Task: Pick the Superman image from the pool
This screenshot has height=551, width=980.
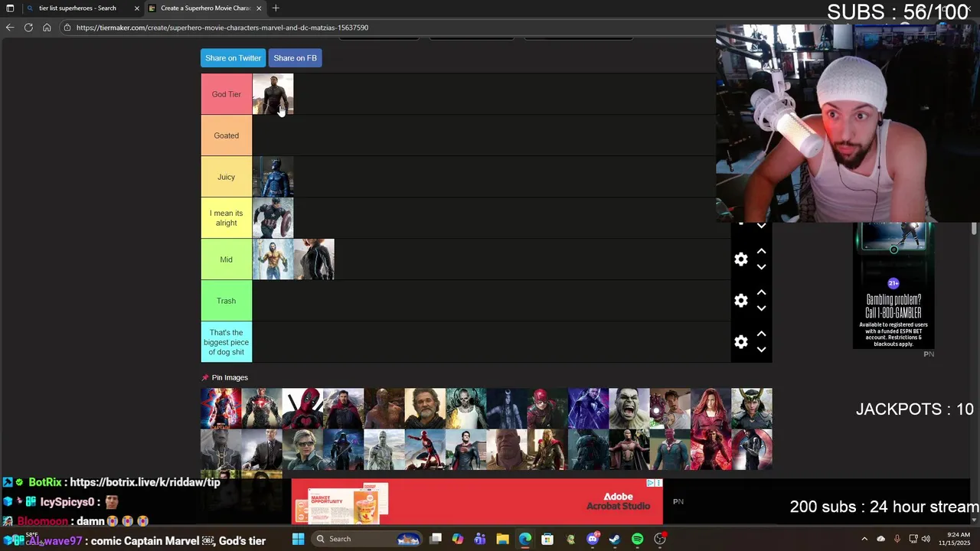Action: click(465, 449)
